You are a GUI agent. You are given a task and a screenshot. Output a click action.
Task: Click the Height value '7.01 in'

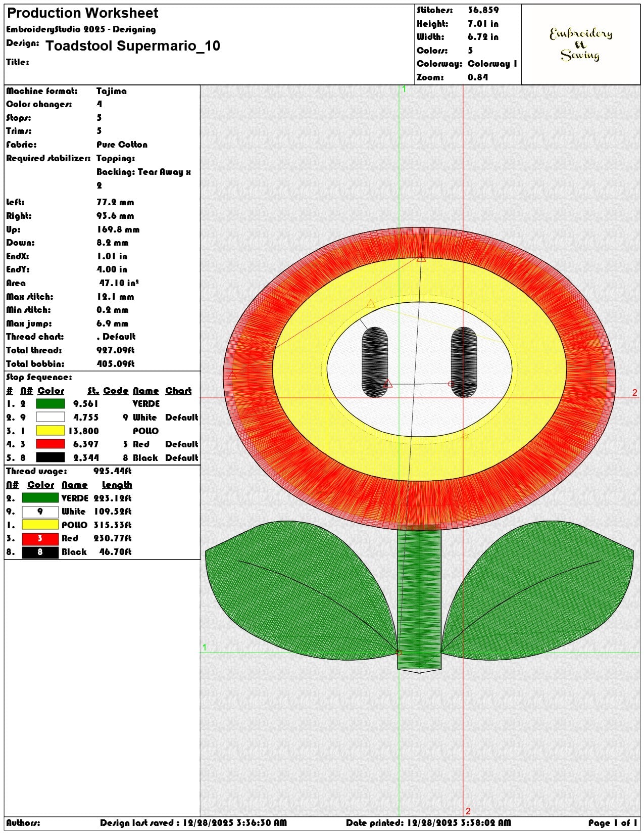pyautogui.click(x=483, y=24)
